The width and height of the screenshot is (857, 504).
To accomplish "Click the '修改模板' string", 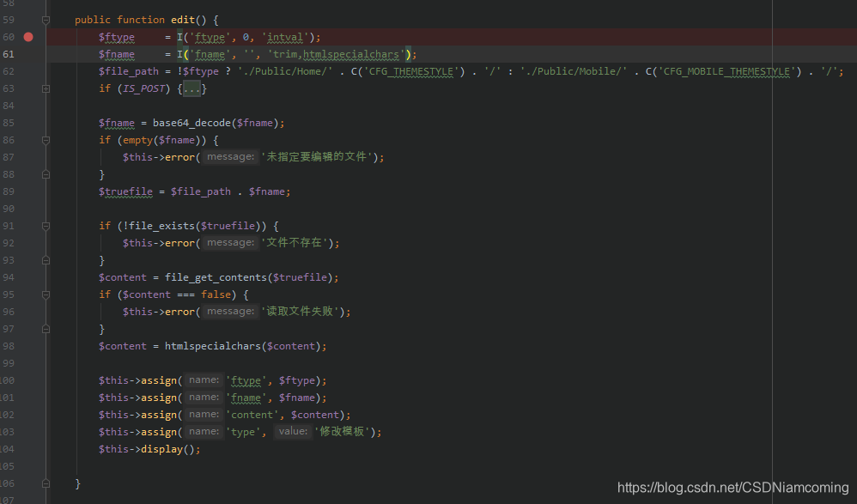I will pyautogui.click(x=342, y=431).
